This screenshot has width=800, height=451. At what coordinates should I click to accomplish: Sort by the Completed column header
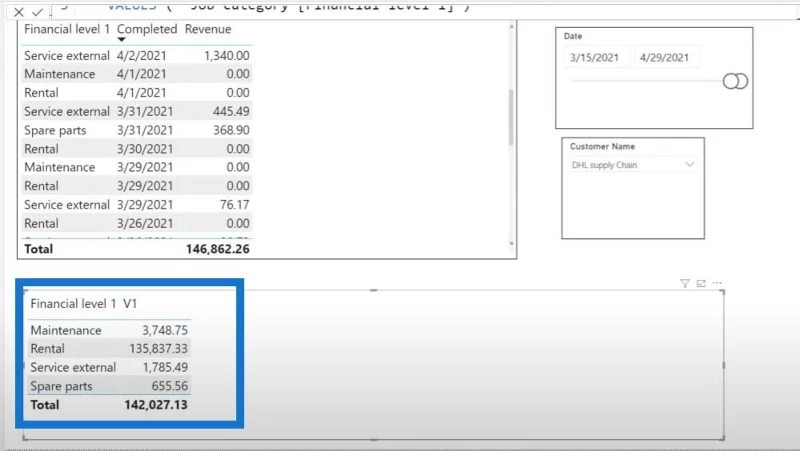click(x=147, y=29)
